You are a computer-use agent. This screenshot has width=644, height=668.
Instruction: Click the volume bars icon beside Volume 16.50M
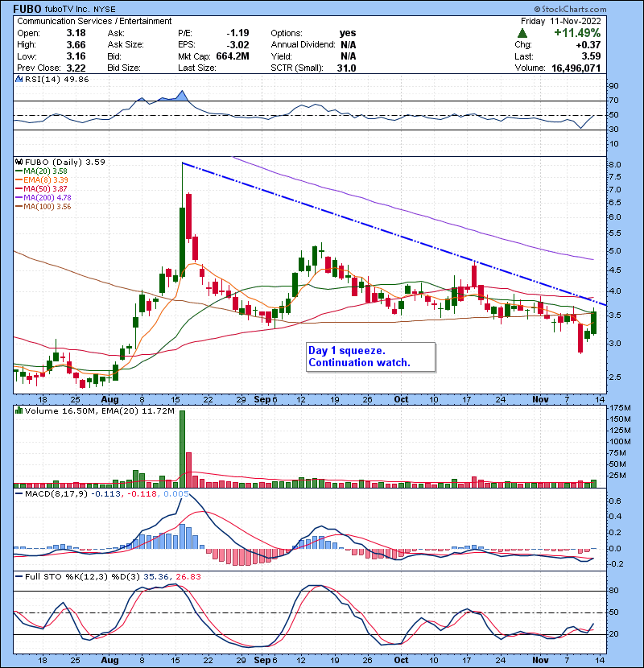[19, 410]
